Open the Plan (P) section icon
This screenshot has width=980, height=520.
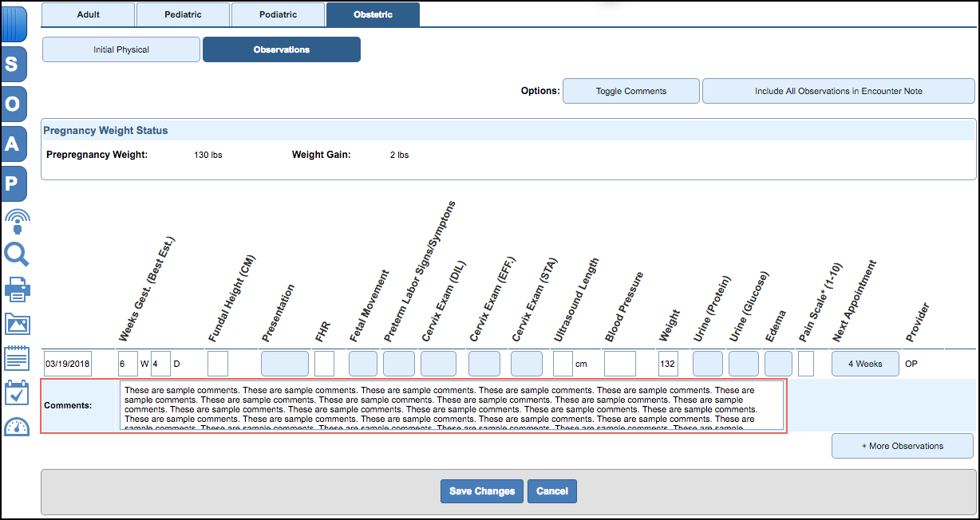point(14,183)
